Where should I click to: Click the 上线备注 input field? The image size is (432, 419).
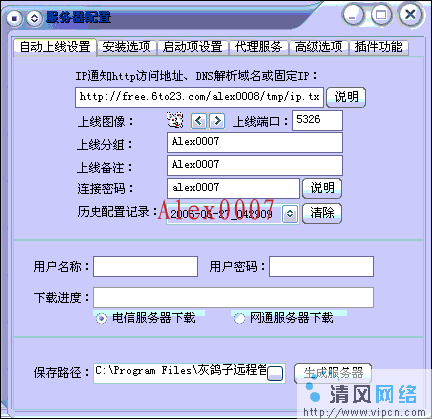255,165
